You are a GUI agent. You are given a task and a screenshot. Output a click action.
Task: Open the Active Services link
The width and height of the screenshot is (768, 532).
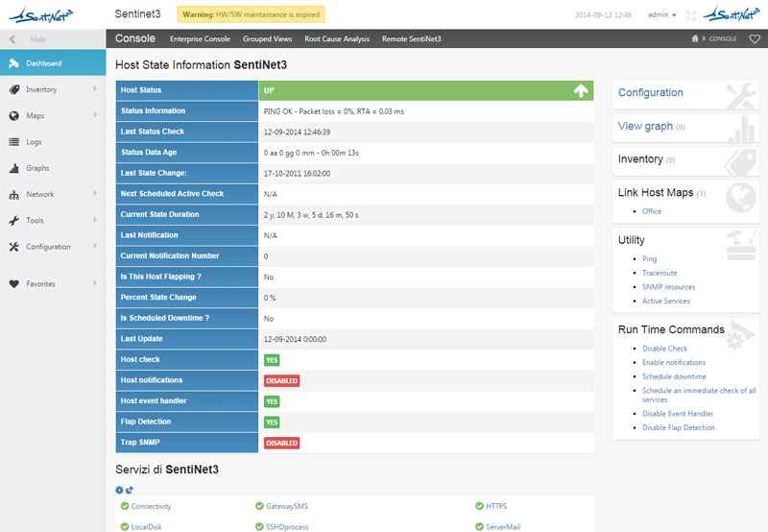[x=666, y=301]
